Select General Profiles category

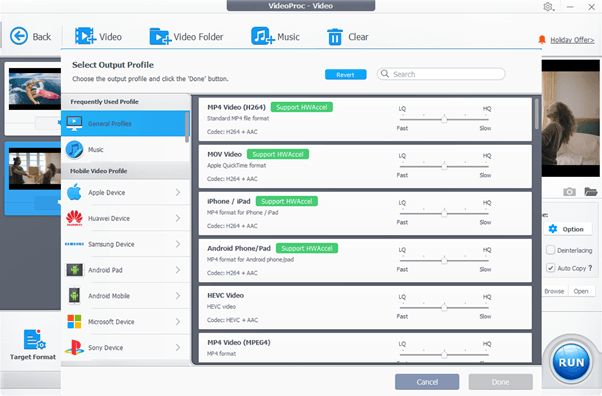tap(125, 123)
